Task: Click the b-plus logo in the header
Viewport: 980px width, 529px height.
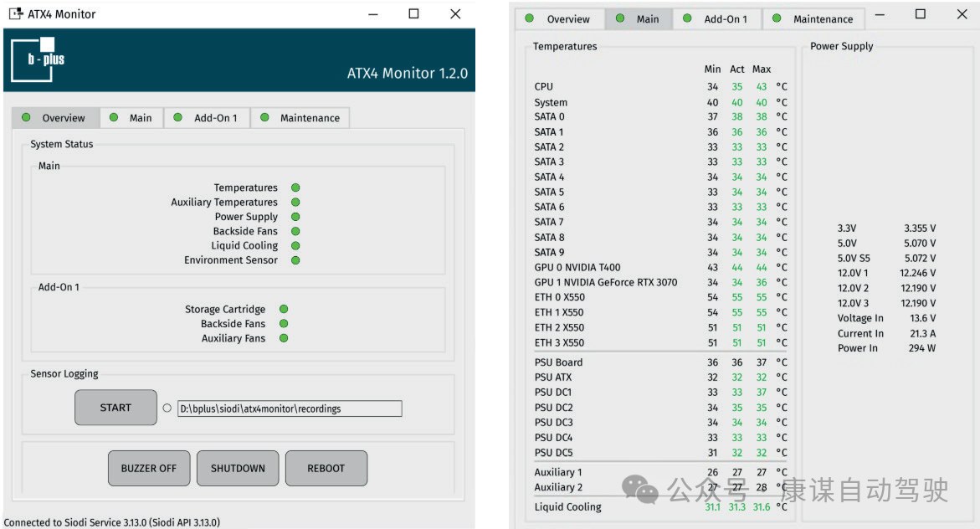Action: click(38, 59)
